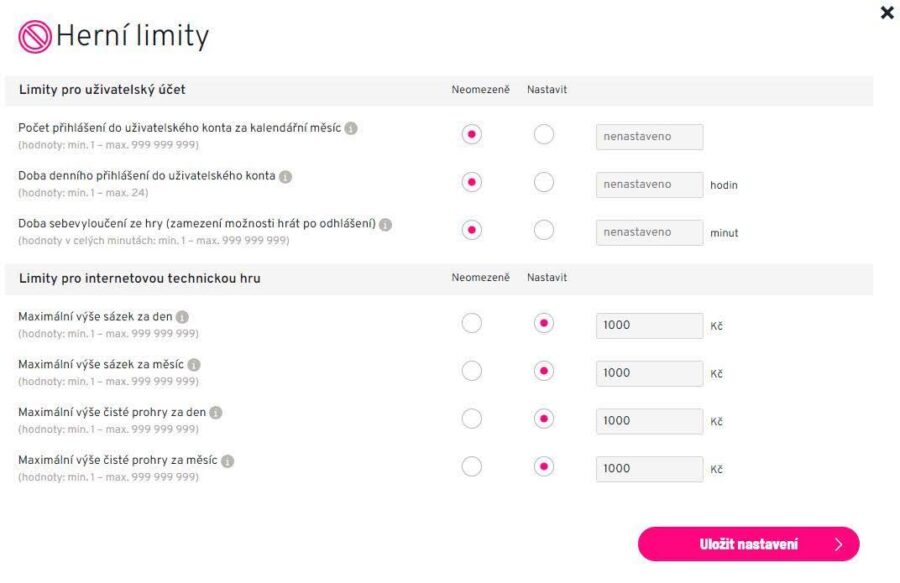
Task: Click info icon beside monthly login count
Action: pos(352,128)
